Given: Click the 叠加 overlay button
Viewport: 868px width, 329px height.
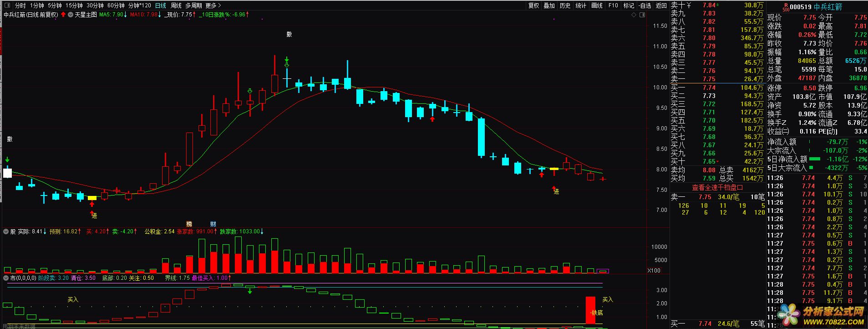Looking at the screenshot, I should tap(549, 5).
